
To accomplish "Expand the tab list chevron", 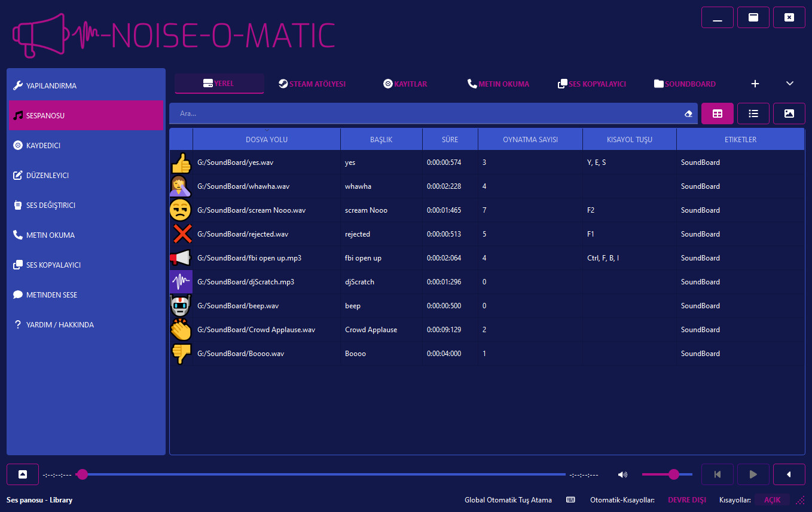I will (x=789, y=84).
